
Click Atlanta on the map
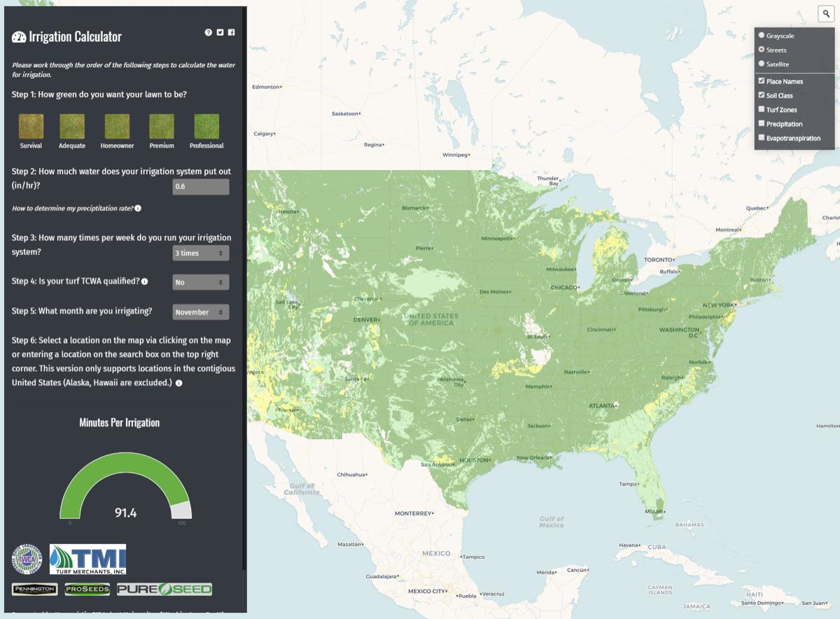602,405
